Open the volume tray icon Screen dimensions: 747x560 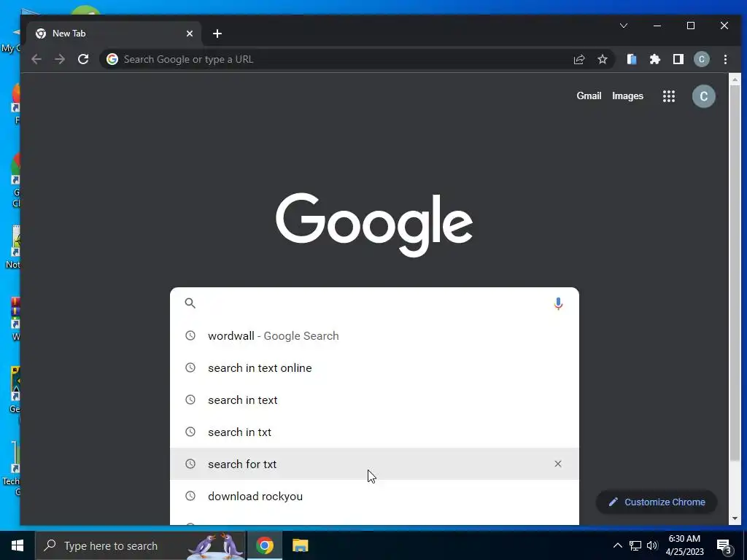pos(652,545)
